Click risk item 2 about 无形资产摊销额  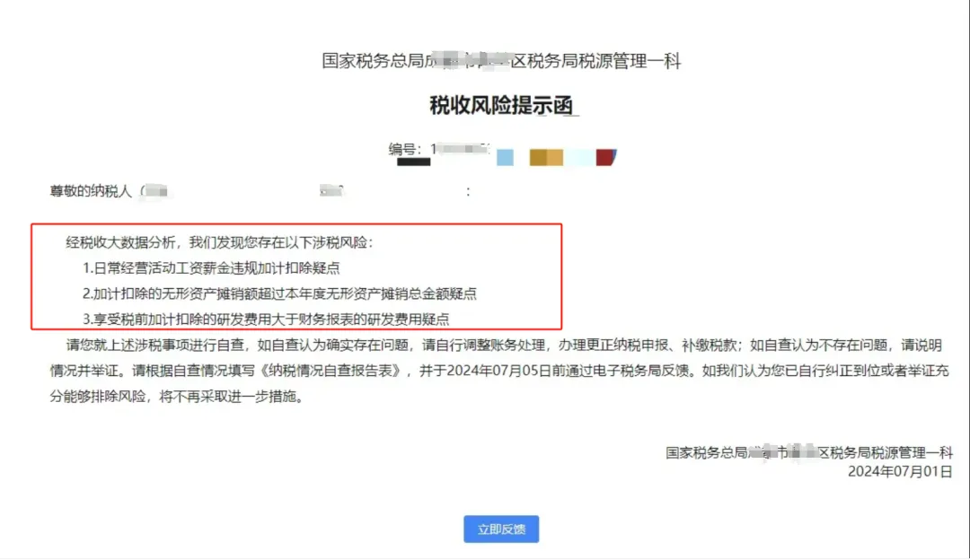tap(279, 293)
